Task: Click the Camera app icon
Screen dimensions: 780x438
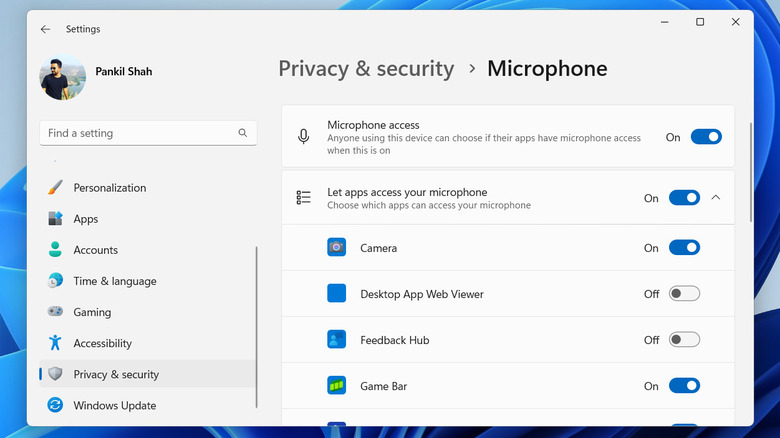Action: [337, 248]
